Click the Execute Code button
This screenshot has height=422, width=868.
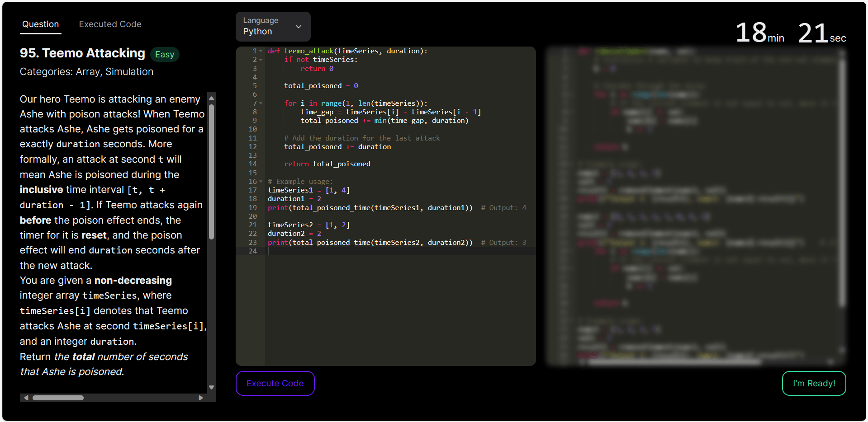(275, 383)
